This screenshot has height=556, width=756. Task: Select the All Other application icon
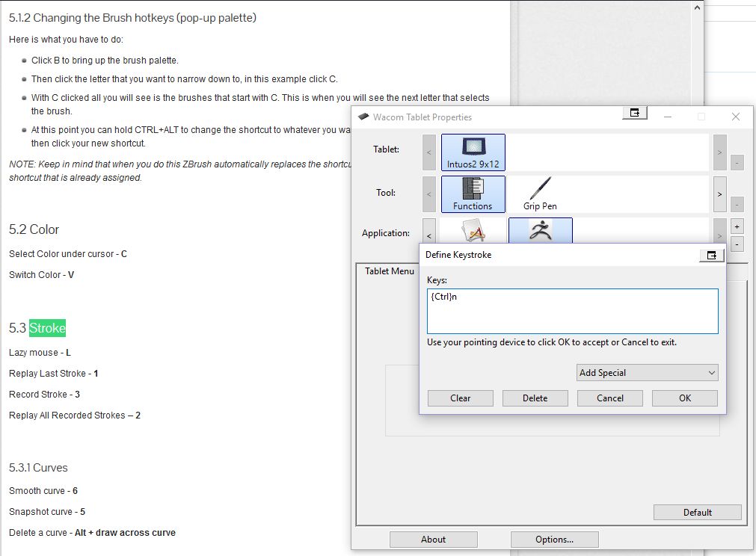(473, 230)
